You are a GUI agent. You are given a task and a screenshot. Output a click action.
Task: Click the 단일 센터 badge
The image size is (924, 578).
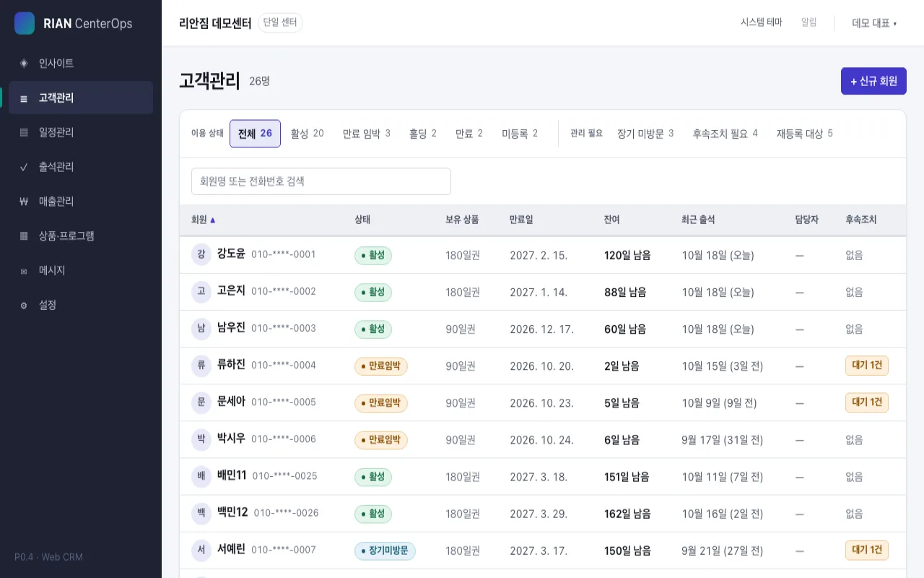click(280, 23)
